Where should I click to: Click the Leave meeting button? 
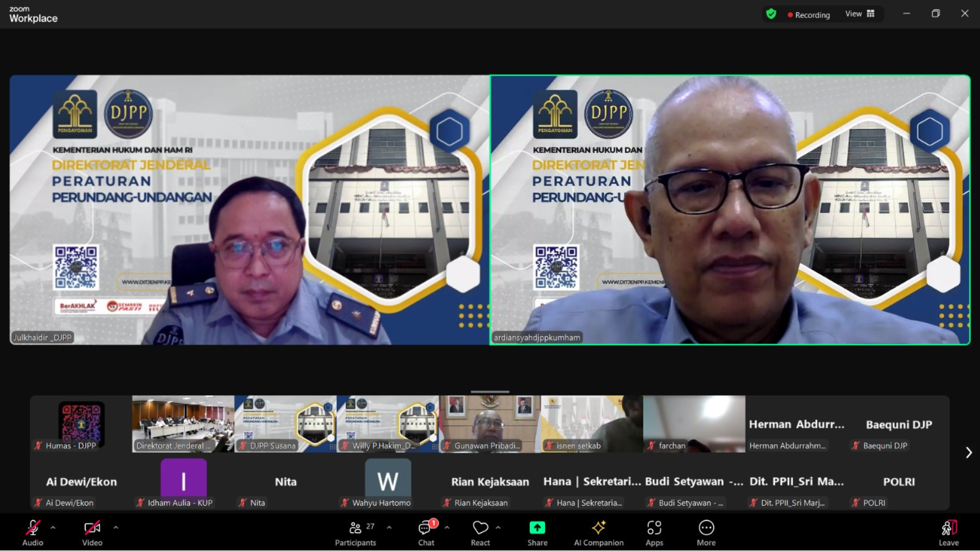[x=949, y=533]
